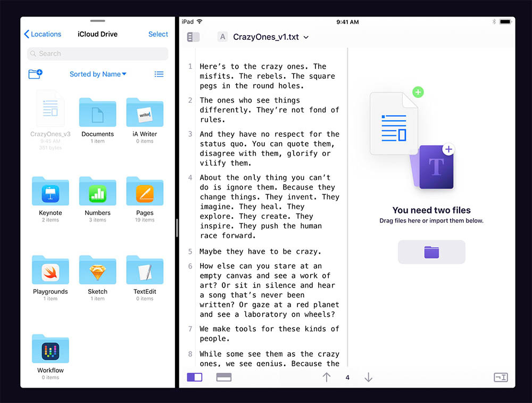Click paragraph 2 'The ones who see things'
This screenshot has height=403, width=532.
[x=269, y=110]
